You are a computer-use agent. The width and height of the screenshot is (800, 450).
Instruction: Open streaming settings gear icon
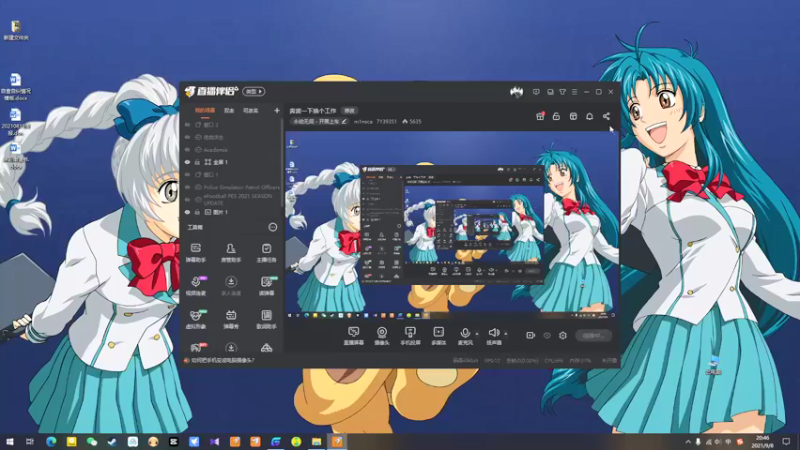[563, 335]
